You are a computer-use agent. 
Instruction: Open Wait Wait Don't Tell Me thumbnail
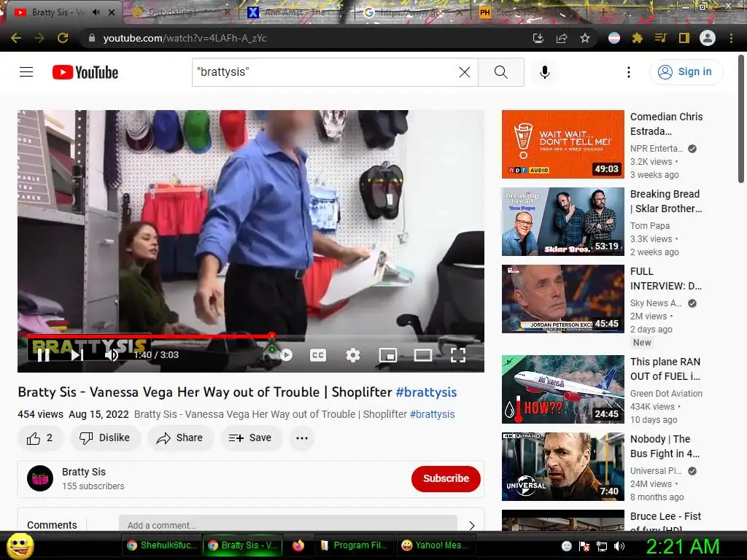[562, 144]
